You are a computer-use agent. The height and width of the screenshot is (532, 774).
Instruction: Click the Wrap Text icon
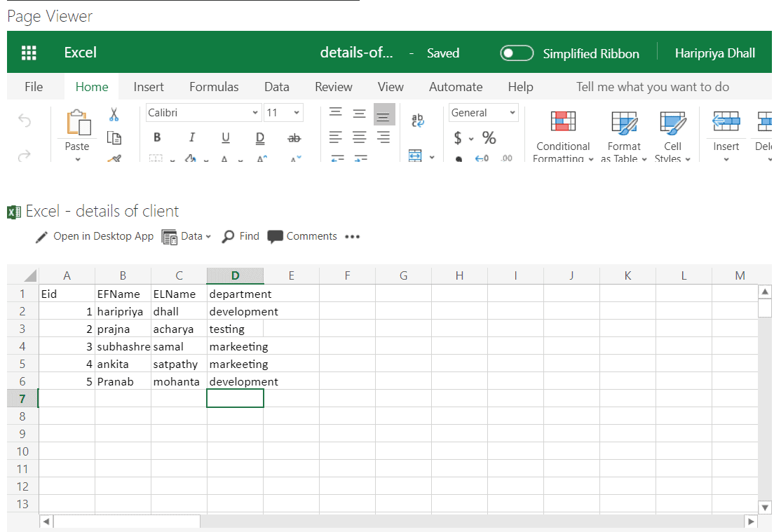(418, 119)
